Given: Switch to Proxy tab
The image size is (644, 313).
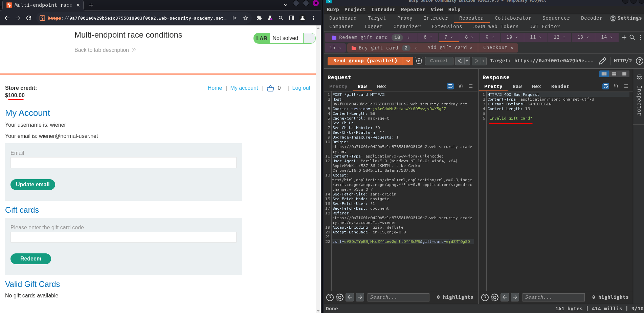Looking at the screenshot, I should 405,18.
